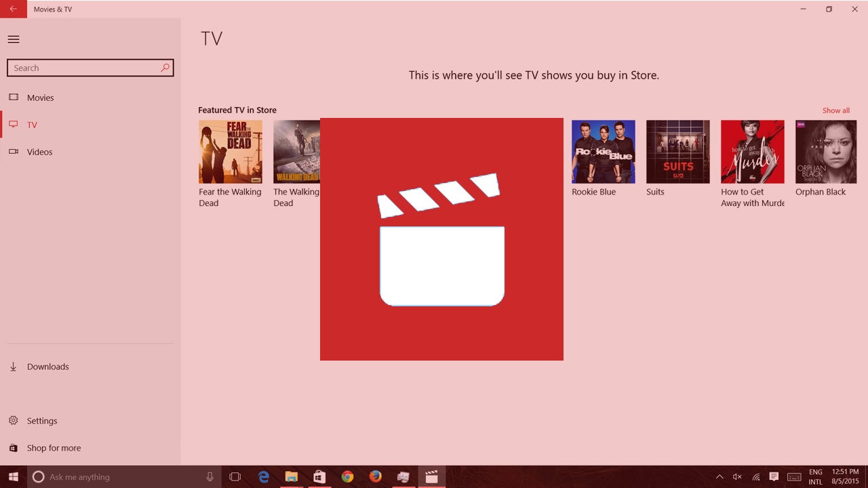Open Action Center from the system tray
The height and width of the screenshot is (488, 868).
coord(774,477)
